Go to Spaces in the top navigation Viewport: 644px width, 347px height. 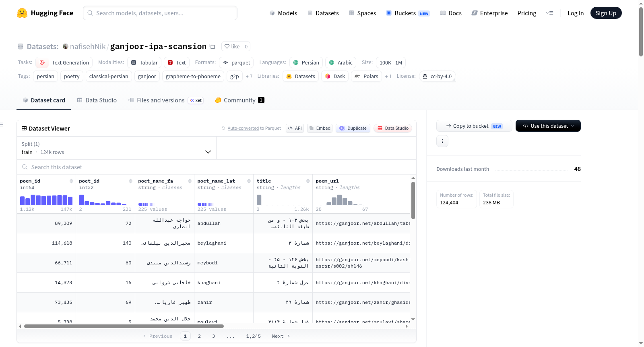[362, 13]
